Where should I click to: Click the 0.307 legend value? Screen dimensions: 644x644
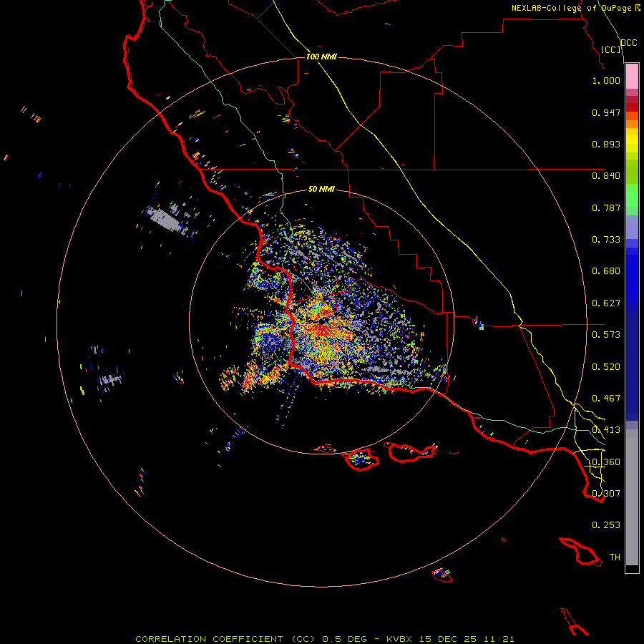tap(606, 494)
